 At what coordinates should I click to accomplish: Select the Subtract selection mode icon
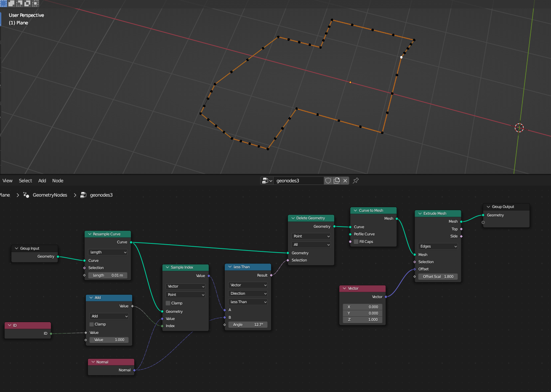coord(19,3)
